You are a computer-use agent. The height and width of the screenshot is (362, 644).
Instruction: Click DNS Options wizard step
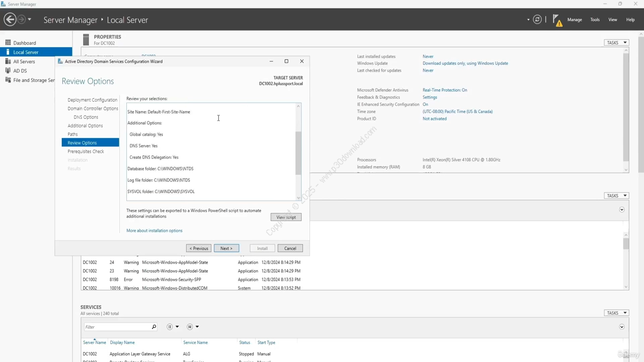(86, 117)
